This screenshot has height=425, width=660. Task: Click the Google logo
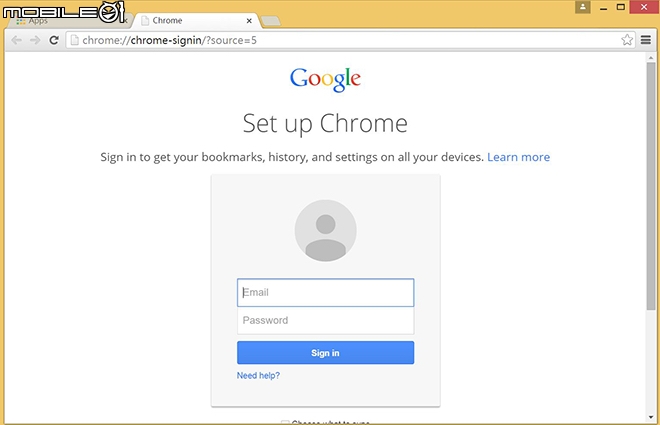click(x=325, y=79)
